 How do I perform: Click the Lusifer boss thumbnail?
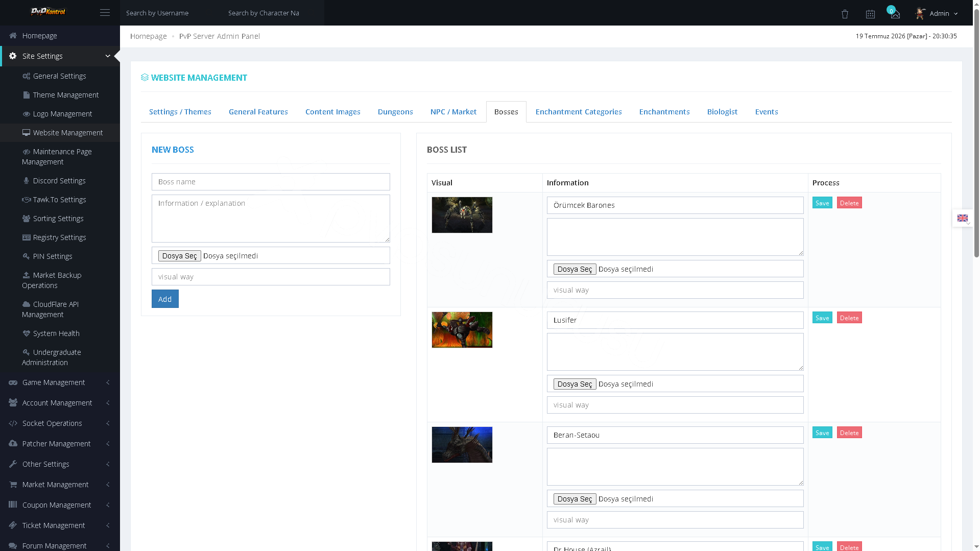(462, 330)
